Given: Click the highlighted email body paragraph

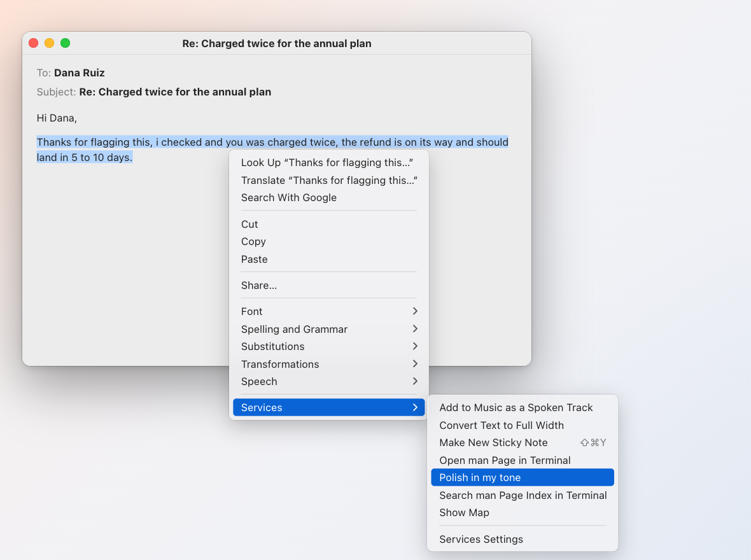Looking at the screenshot, I should [x=272, y=150].
